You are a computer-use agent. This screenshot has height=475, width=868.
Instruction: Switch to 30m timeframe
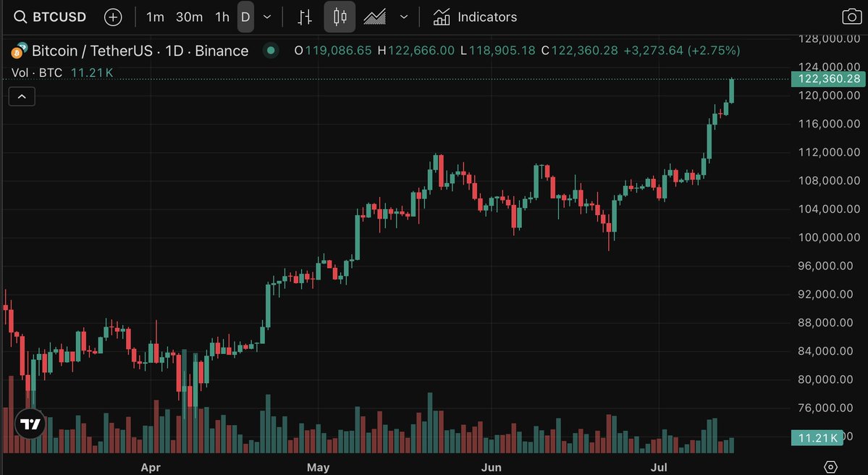[190, 17]
